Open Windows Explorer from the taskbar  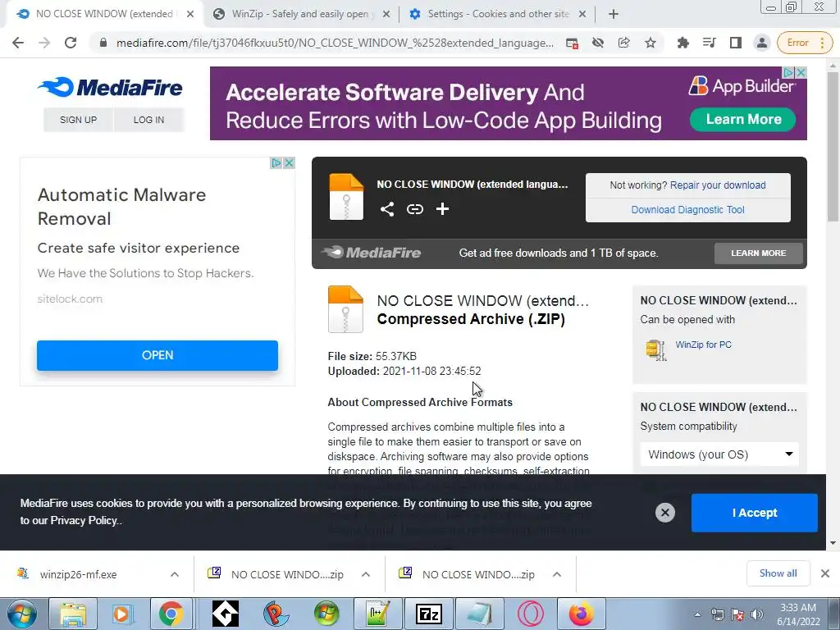(x=72, y=614)
